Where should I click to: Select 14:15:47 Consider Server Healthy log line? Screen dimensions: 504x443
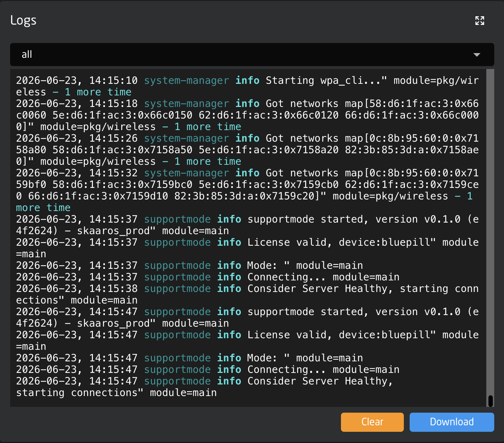[x=205, y=387]
